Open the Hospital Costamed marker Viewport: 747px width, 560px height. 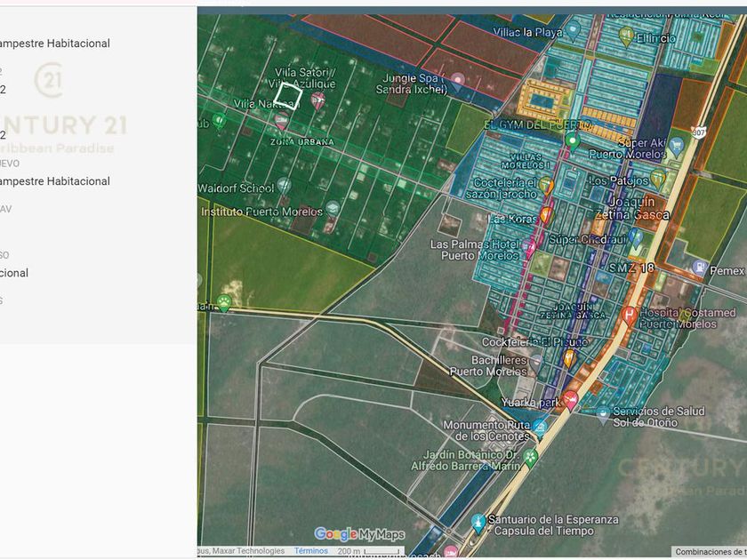(630, 316)
